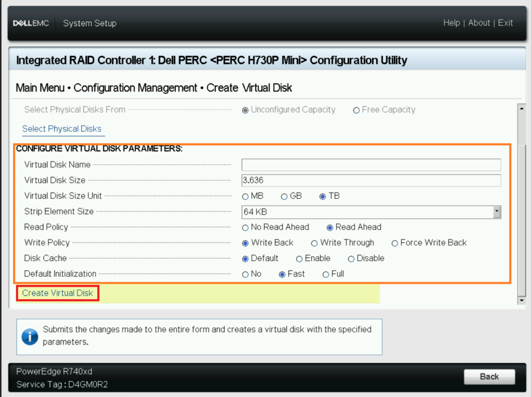Set Default Initialization to Full
This screenshot has width=532, height=397.
point(326,274)
